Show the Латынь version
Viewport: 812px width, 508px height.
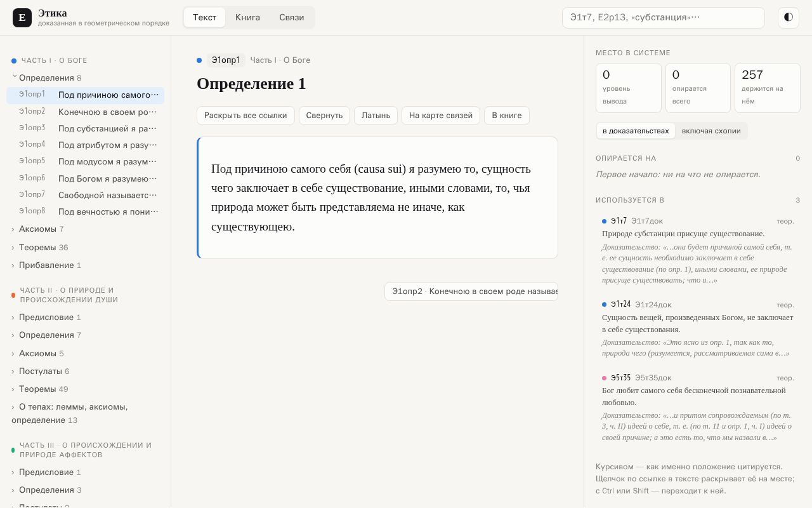click(376, 116)
